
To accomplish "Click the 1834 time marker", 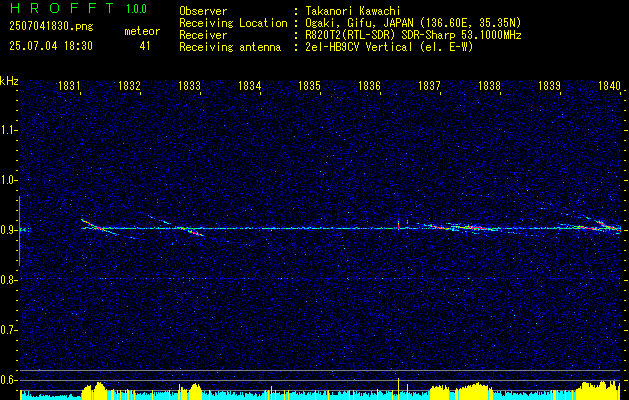I will click(x=249, y=85).
